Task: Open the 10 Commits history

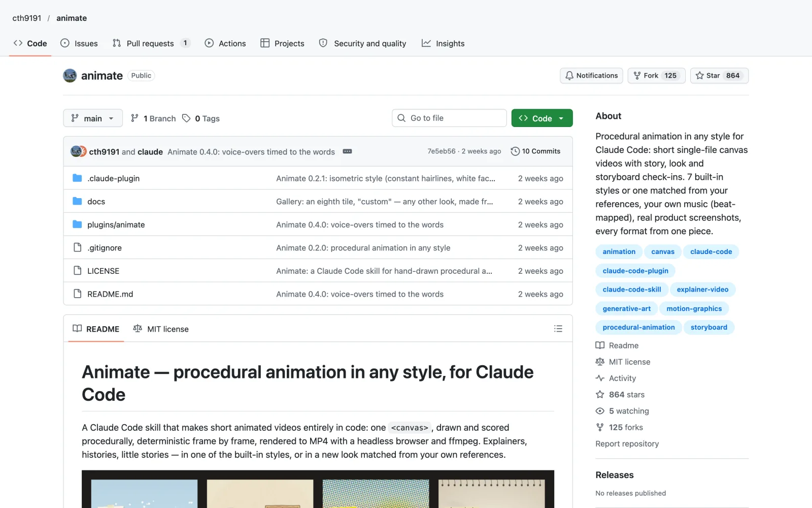Action: pos(535,151)
